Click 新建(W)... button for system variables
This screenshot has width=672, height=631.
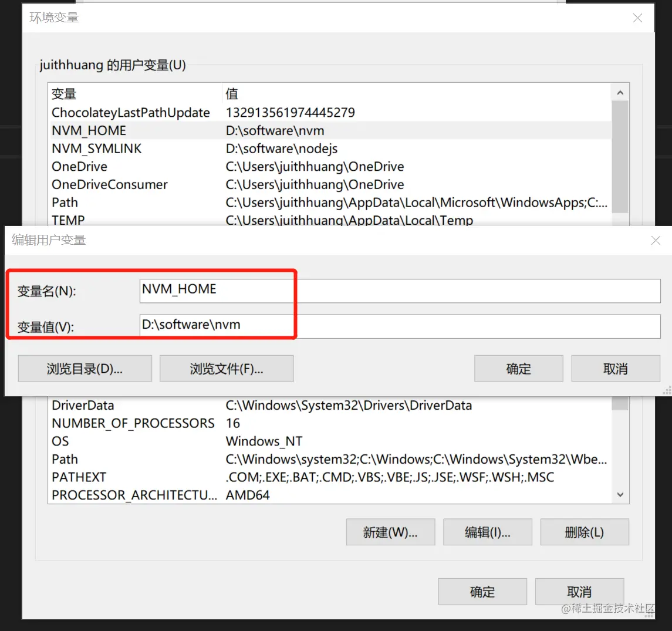coord(390,532)
